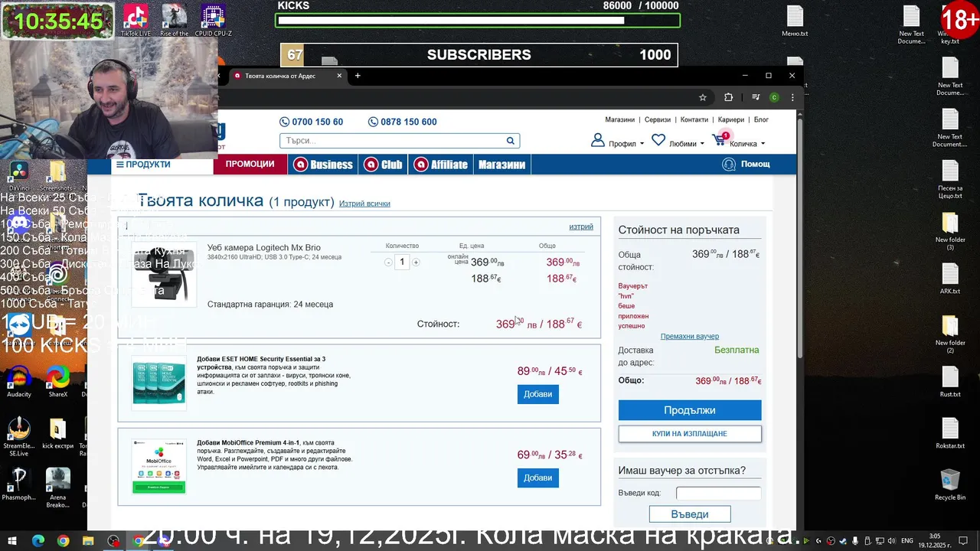Click the Търси search input field
980x551 pixels.
pyautogui.click(x=392, y=141)
